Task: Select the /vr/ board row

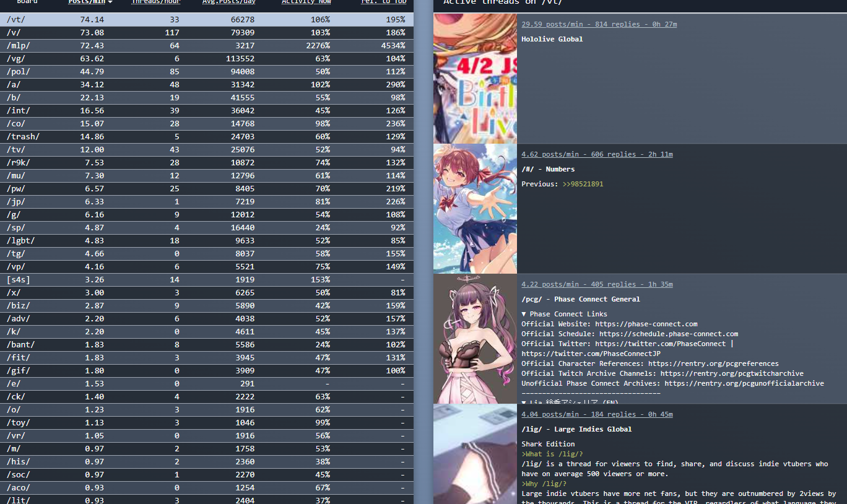Action: (207, 436)
